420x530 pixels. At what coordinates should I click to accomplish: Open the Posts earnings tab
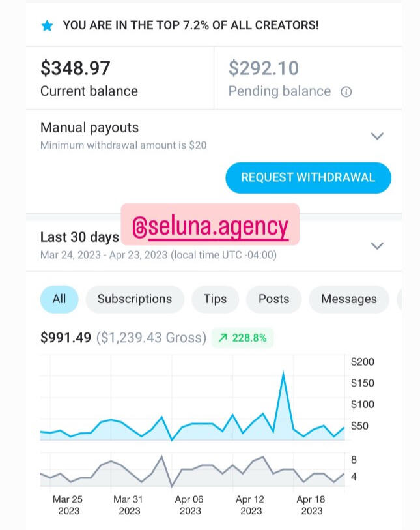[x=273, y=299]
